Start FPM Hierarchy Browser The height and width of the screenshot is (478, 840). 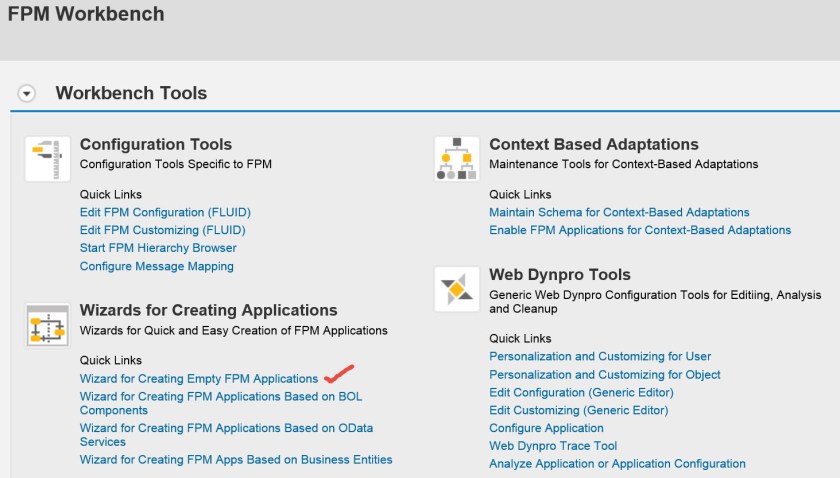(158, 248)
